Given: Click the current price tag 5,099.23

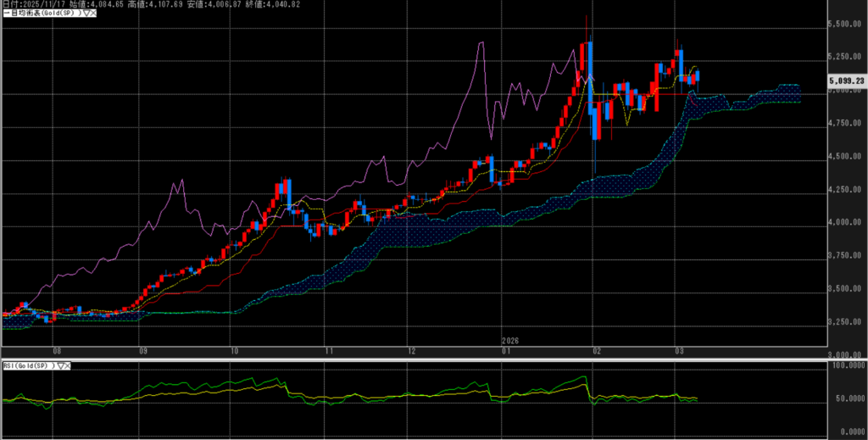Looking at the screenshot, I should 847,81.
